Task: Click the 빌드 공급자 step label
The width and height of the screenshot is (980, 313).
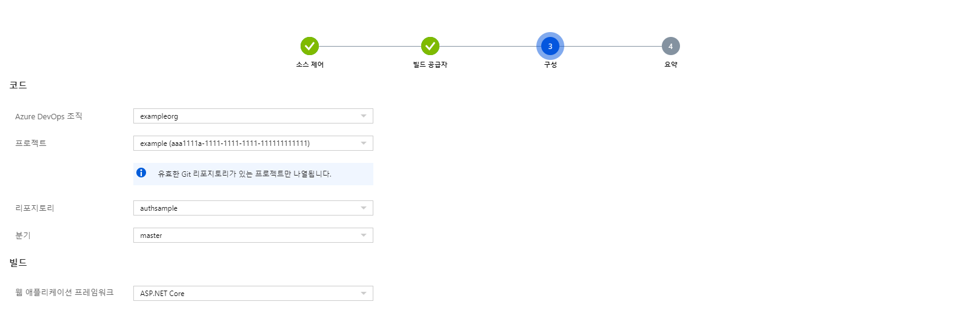Action: coord(430,65)
